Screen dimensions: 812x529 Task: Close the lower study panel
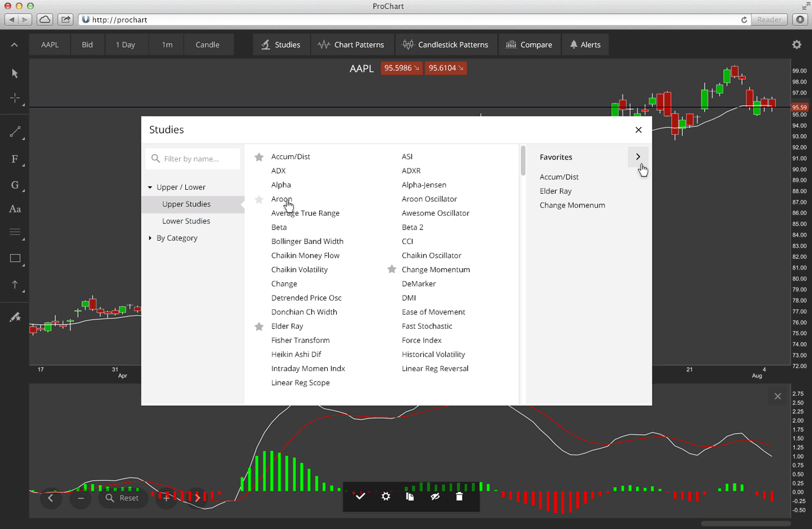(778, 396)
